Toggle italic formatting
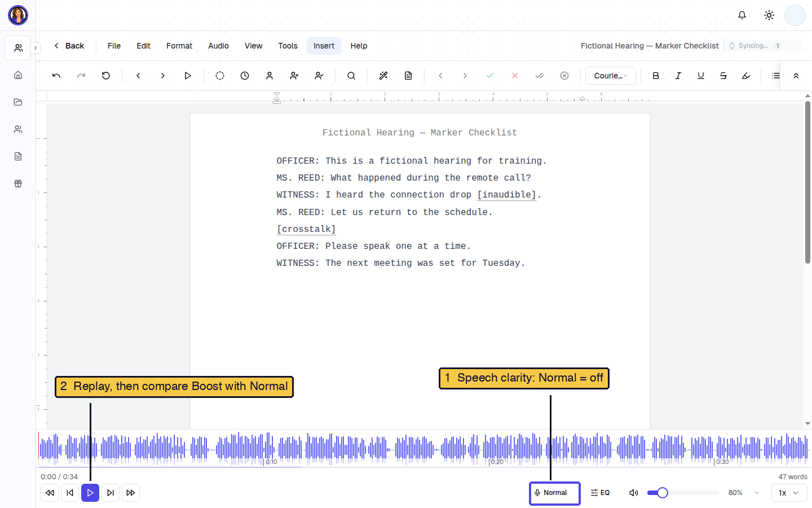 678,76
